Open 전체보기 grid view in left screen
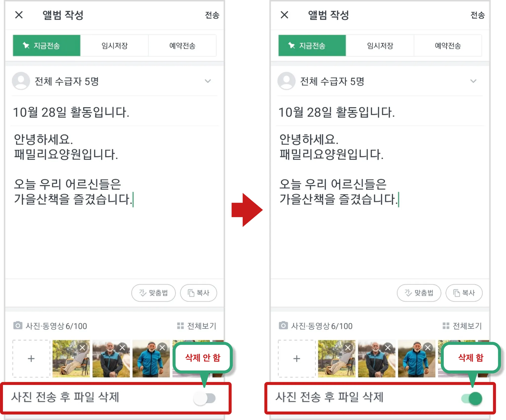Image resolution: width=506 pixels, height=420 pixels. coord(196,326)
